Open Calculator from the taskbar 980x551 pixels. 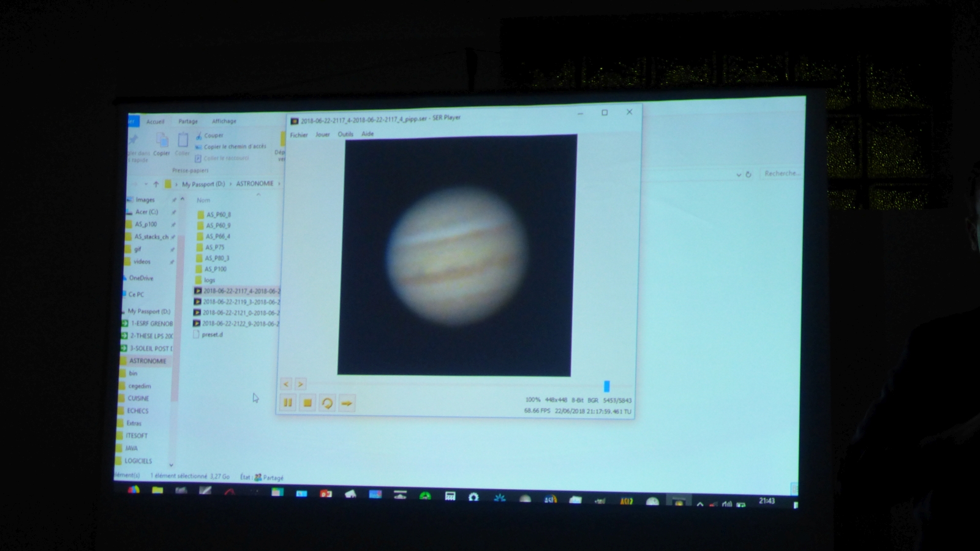(450, 496)
